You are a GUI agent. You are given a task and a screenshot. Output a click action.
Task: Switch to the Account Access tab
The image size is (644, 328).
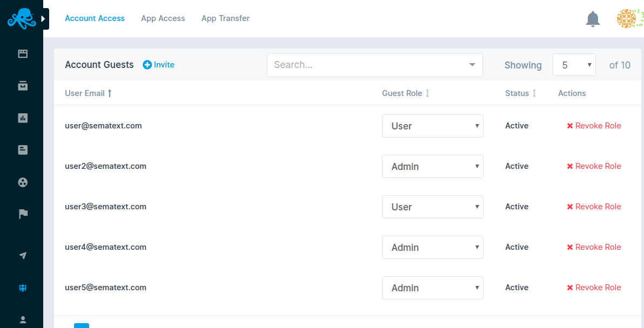(x=95, y=18)
